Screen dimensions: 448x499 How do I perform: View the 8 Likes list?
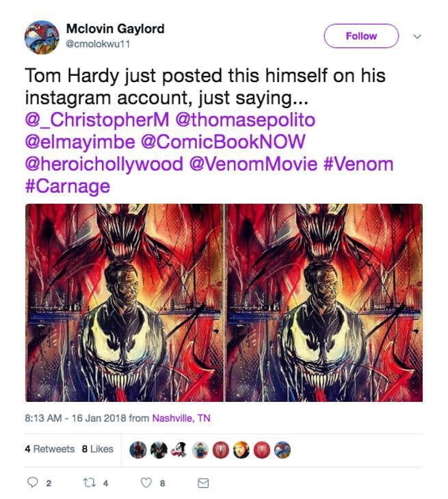click(97, 449)
